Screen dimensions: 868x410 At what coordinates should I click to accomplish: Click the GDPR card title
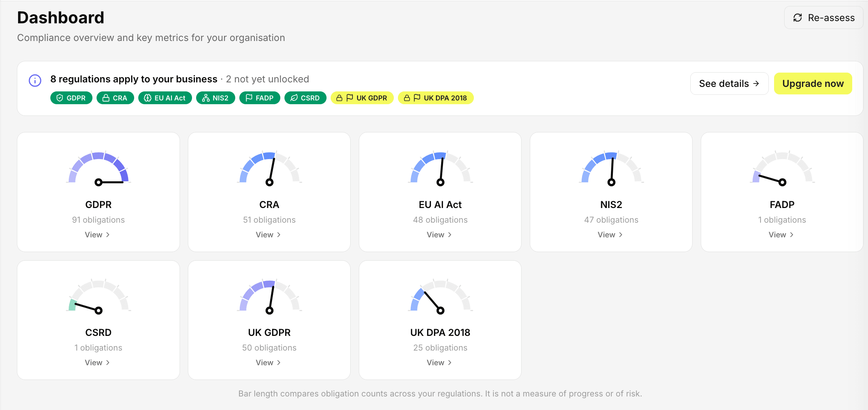[x=98, y=205]
